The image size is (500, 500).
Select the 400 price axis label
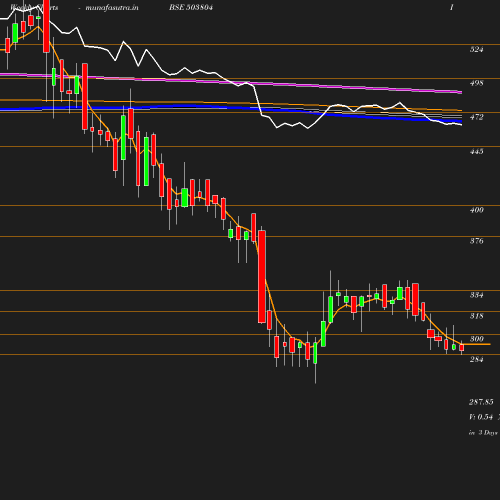tap(476, 210)
